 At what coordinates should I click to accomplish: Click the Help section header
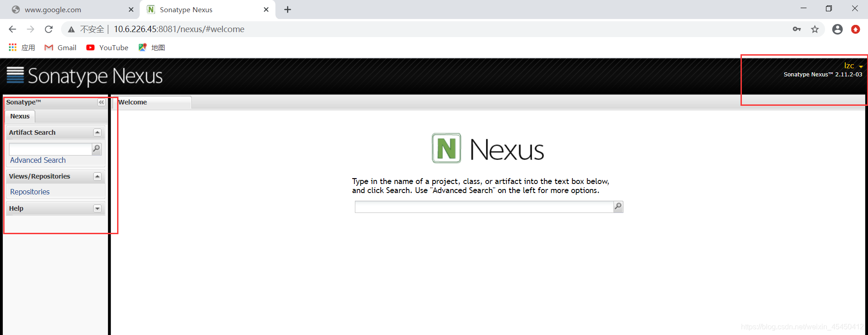[x=55, y=208]
